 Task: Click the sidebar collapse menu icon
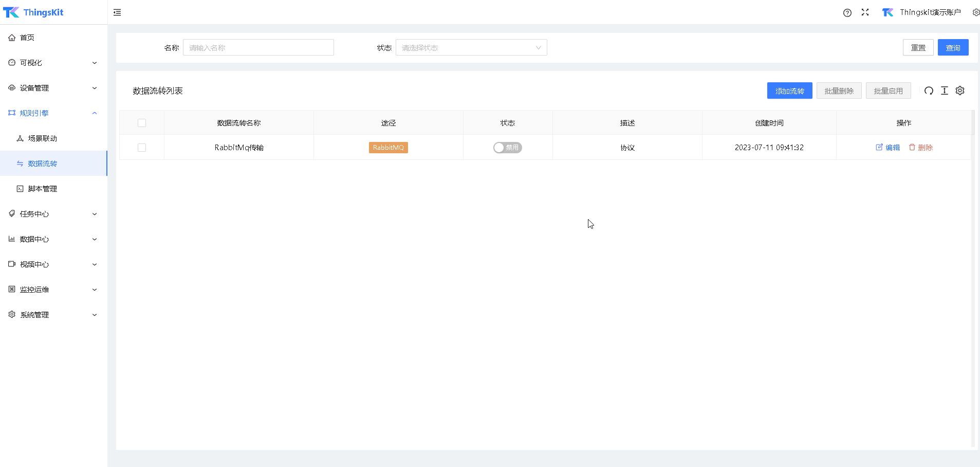pyautogui.click(x=117, y=12)
